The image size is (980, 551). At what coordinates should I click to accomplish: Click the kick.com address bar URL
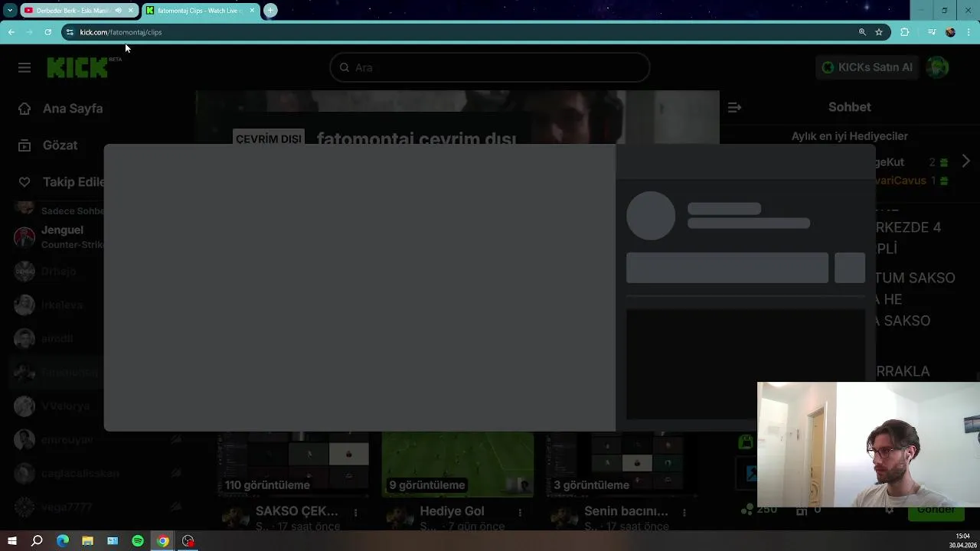click(x=121, y=32)
